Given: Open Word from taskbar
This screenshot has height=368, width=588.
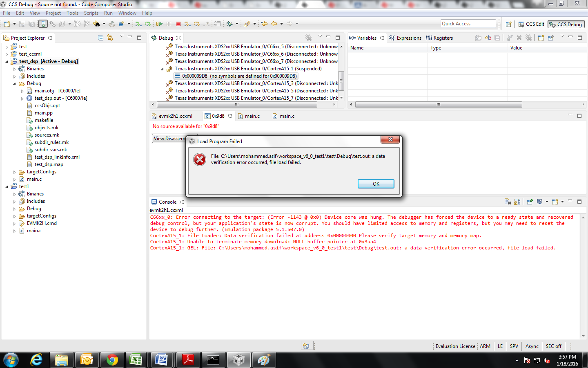Looking at the screenshot, I should point(162,360).
